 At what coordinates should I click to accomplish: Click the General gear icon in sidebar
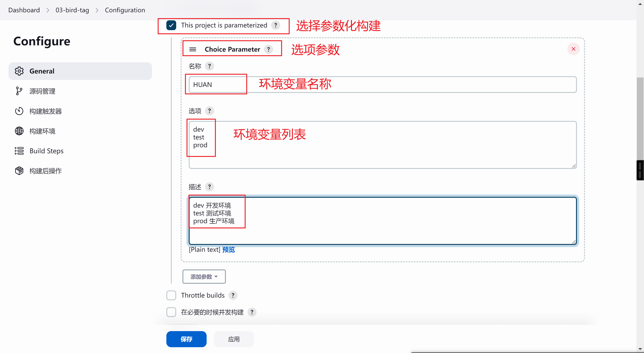click(19, 71)
